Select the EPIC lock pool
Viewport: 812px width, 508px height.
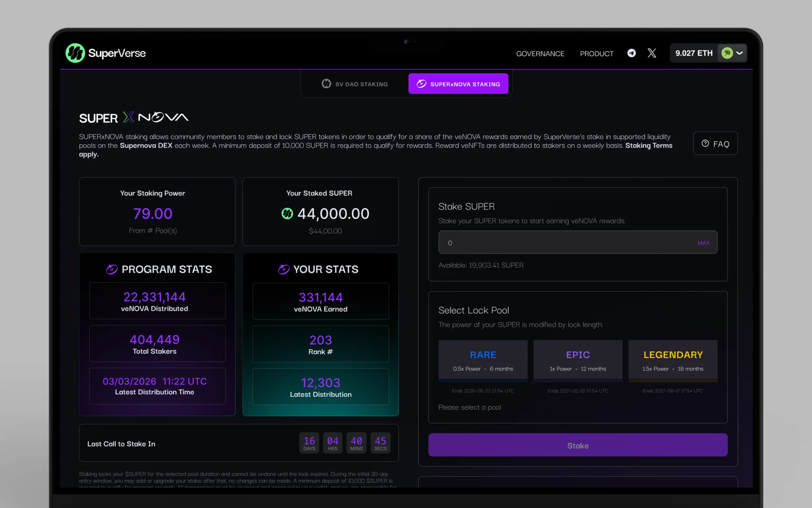pos(578,361)
